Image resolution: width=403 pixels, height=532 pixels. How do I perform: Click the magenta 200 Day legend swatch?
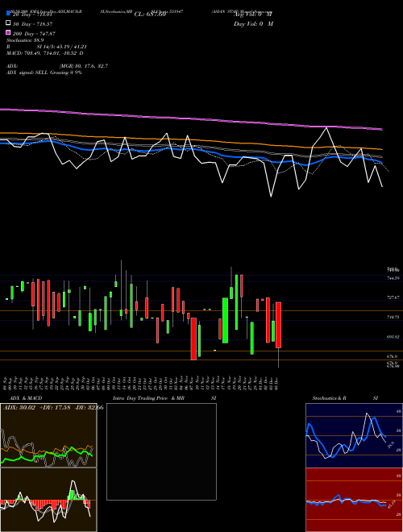click(8, 33)
